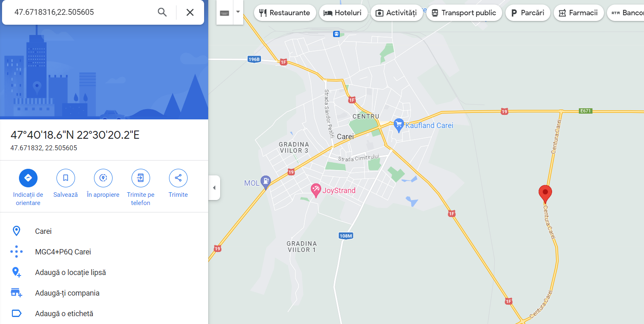Save location with the Salvează bookmark icon
Image resolution: width=644 pixels, height=324 pixels.
(x=66, y=178)
